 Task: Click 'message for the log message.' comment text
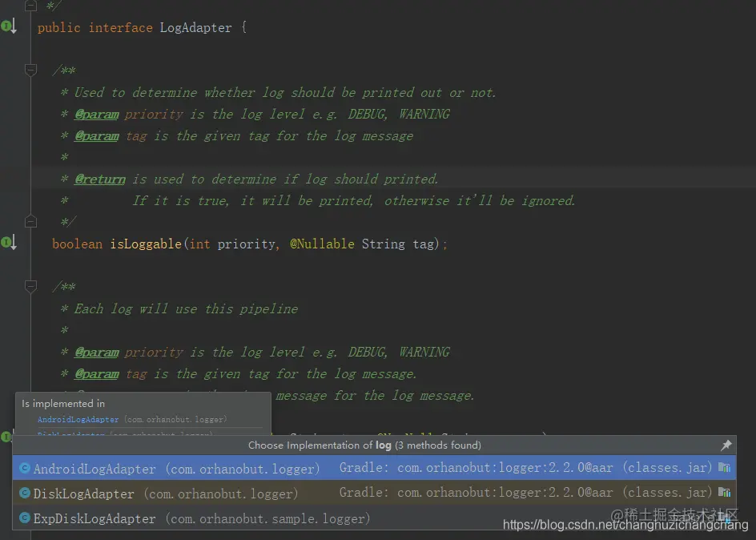coord(375,395)
